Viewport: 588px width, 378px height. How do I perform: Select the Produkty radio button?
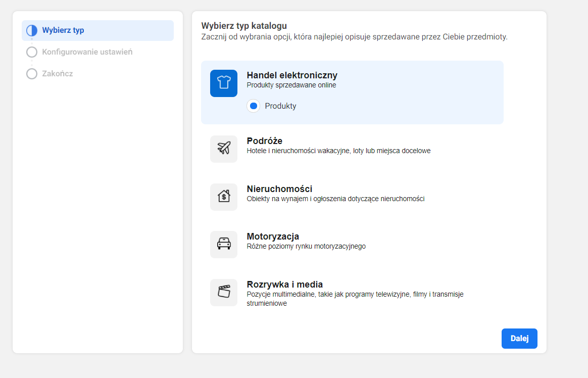(x=254, y=106)
